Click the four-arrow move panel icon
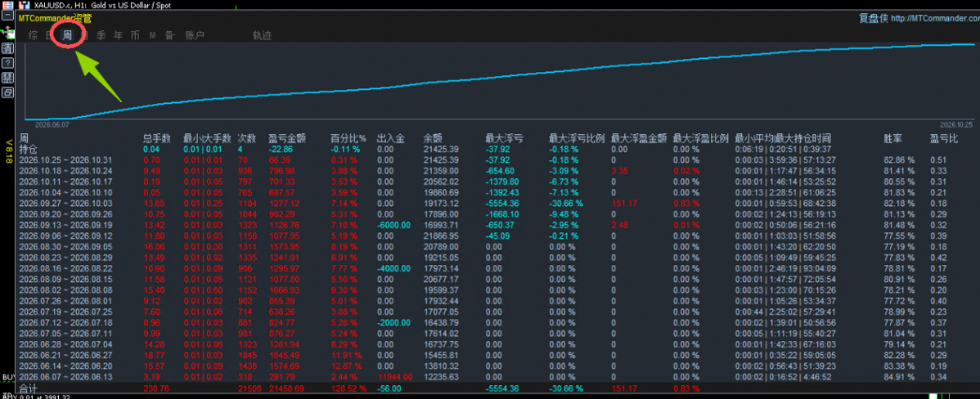This screenshot has width=980, height=399. click(x=7, y=31)
